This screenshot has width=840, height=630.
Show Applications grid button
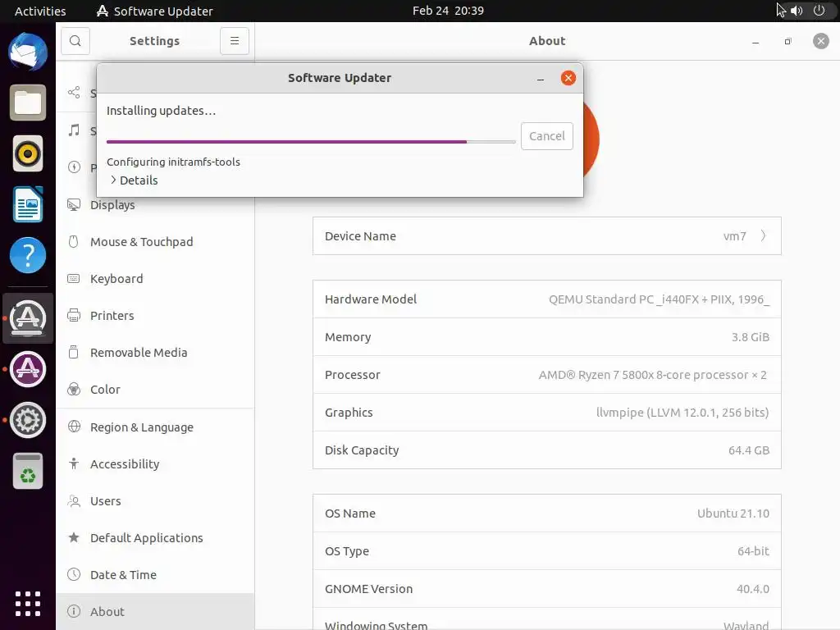click(x=28, y=604)
